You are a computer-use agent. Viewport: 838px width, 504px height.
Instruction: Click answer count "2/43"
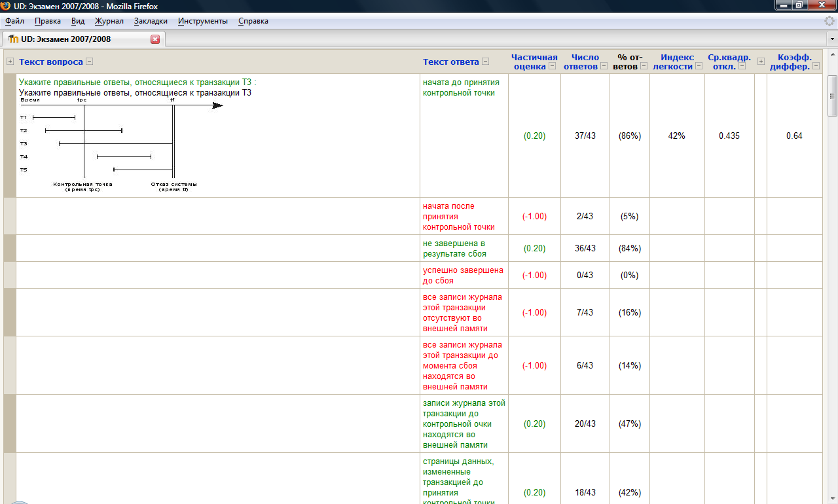(585, 217)
